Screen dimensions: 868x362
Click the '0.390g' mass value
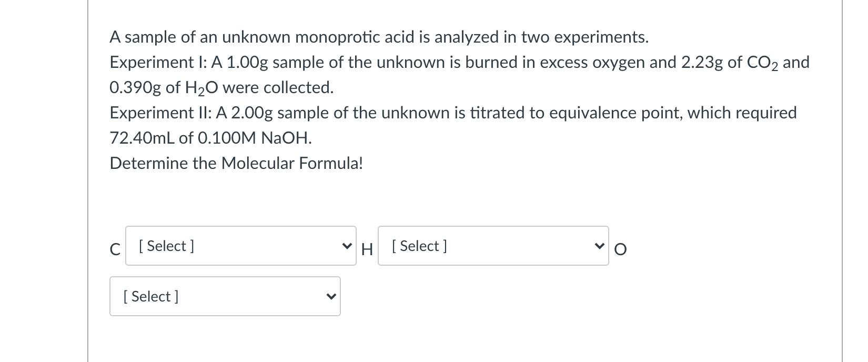pos(135,88)
